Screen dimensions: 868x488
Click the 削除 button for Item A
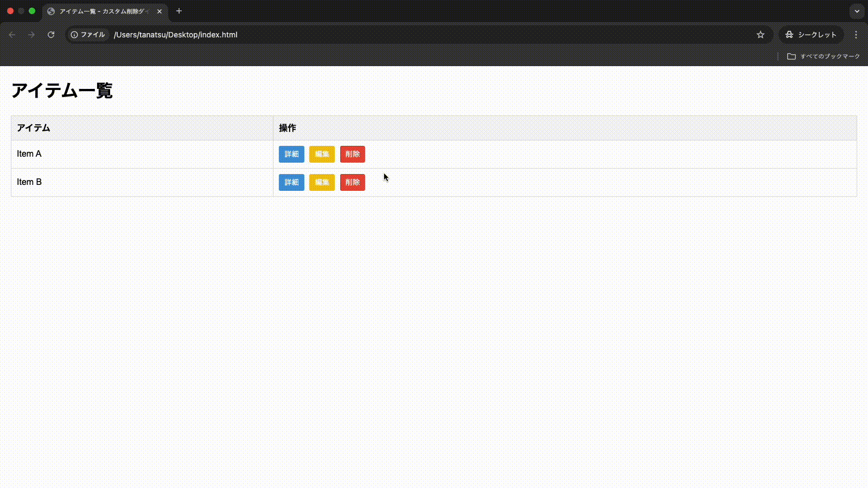pos(353,154)
